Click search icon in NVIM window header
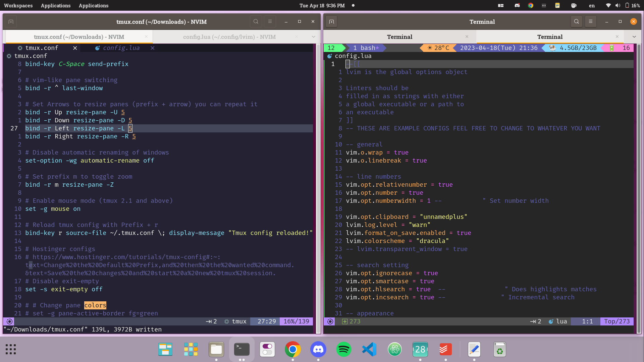This screenshot has height=362, width=644. [x=256, y=21]
